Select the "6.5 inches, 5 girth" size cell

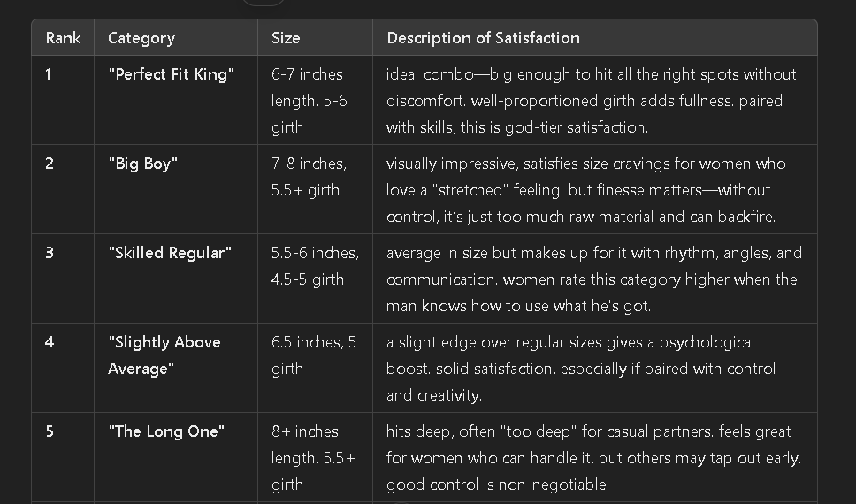coord(313,355)
